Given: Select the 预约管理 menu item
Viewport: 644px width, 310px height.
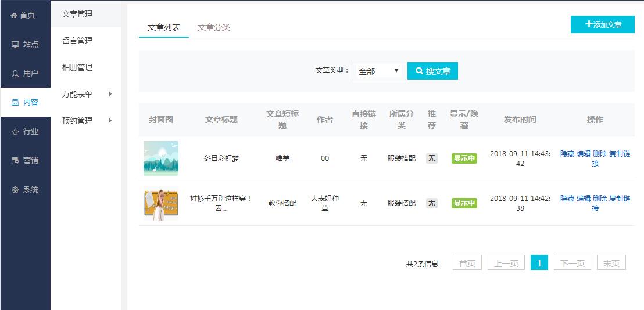Looking at the screenshot, I should coord(77,121).
